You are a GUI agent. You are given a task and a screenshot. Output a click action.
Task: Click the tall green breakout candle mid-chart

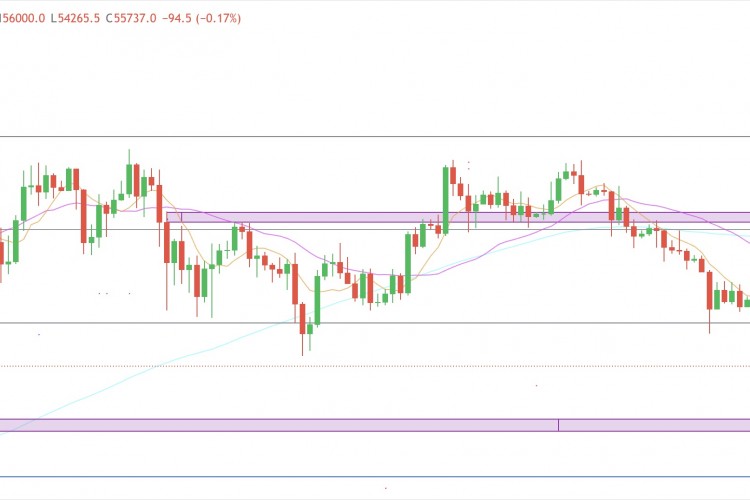[x=445, y=200]
